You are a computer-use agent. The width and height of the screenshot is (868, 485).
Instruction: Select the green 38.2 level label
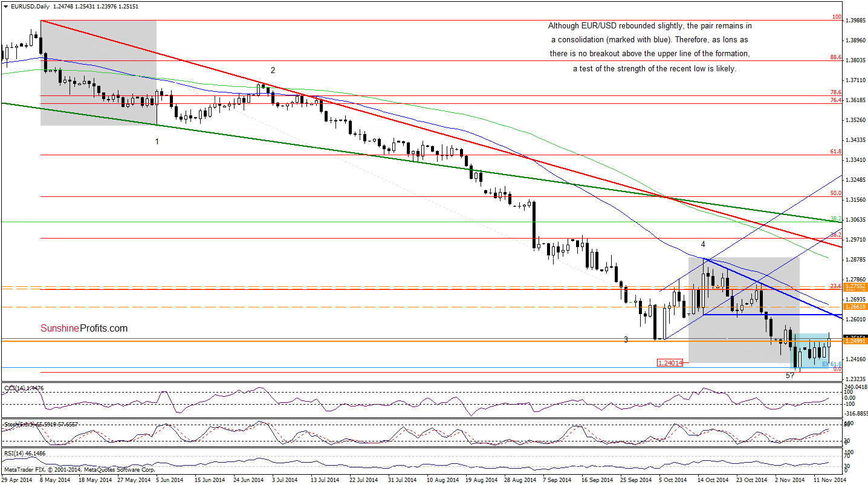coord(836,219)
